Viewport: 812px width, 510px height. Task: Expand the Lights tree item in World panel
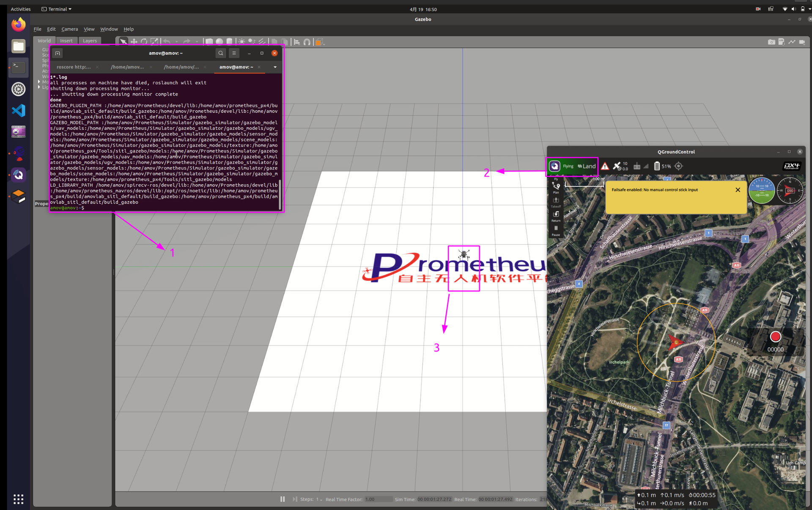pyautogui.click(x=39, y=87)
